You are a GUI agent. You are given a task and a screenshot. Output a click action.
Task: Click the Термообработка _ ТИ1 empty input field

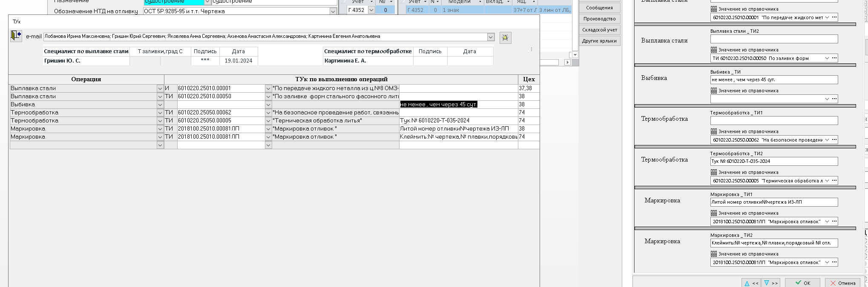pyautogui.click(x=774, y=120)
